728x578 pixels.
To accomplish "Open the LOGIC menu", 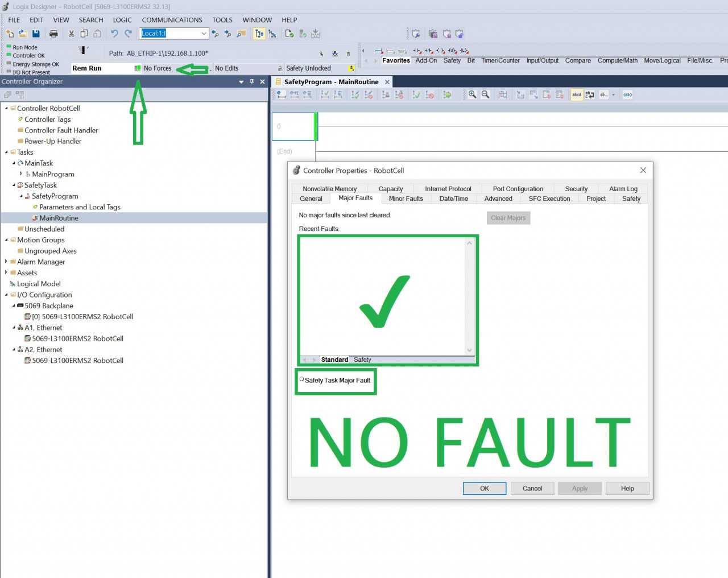I will [x=122, y=20].
